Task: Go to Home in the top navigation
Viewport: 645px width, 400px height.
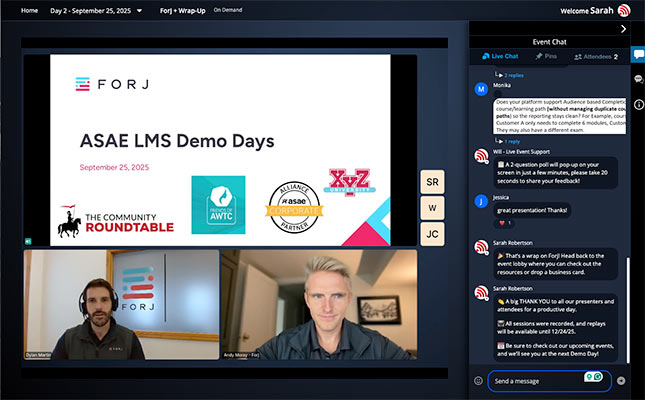Action: [29, 10]
